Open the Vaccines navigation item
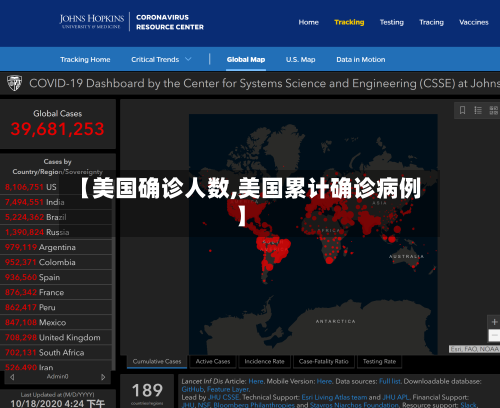The width and height of the screenshot is (500, 408). click(474, 22)
